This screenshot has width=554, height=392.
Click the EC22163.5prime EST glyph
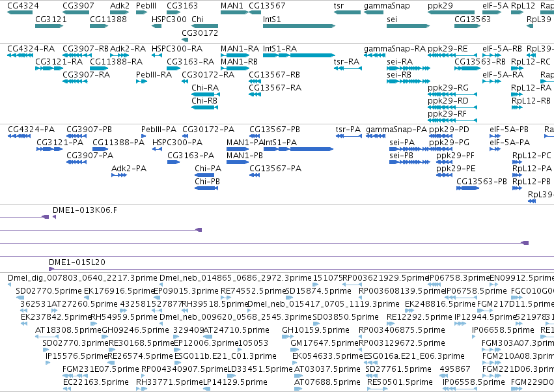pyautogui.click(x=67, y=389)
